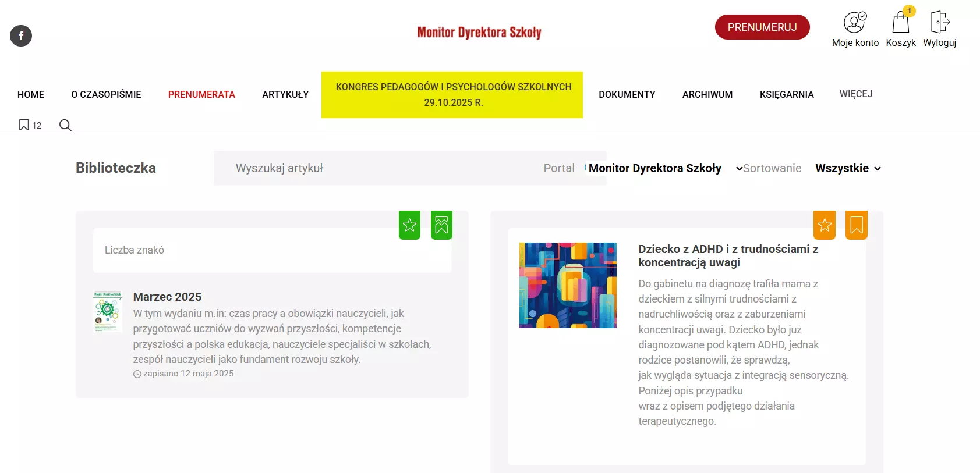Click the Moje konto label
Viewport: 980px width, 473px height.
tap(855, 42)
